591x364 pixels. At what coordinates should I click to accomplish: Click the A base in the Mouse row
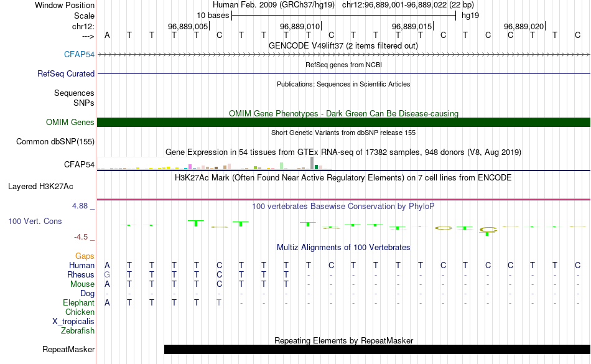[x=107, y=284]
